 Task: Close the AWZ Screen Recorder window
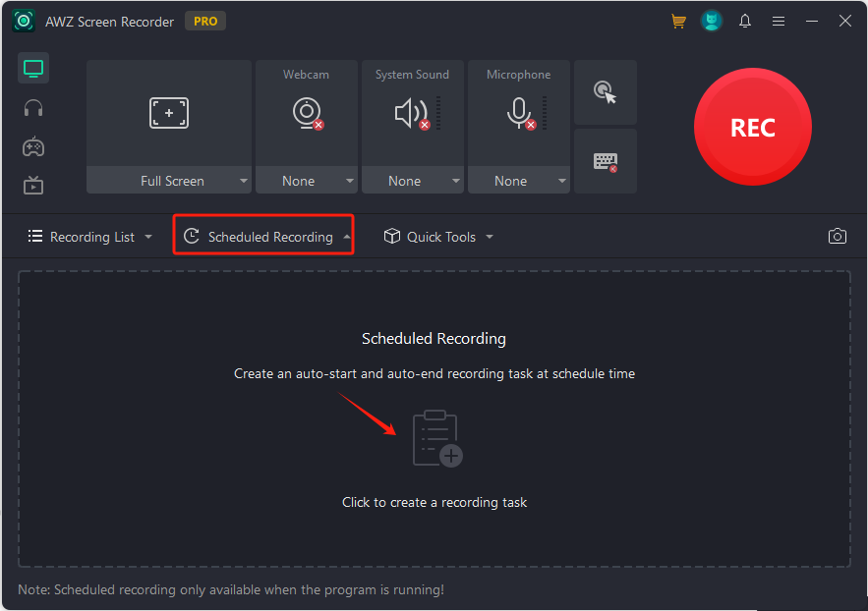844,21
